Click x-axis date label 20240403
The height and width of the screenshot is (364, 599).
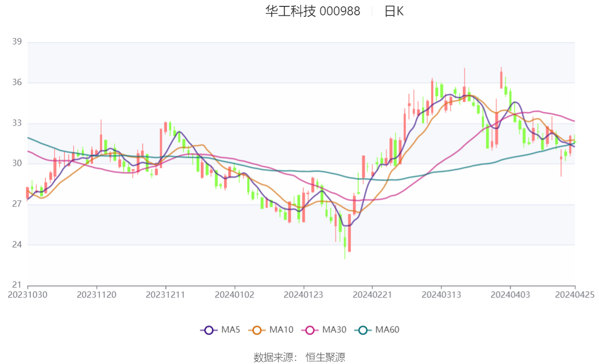coord(510,294)
